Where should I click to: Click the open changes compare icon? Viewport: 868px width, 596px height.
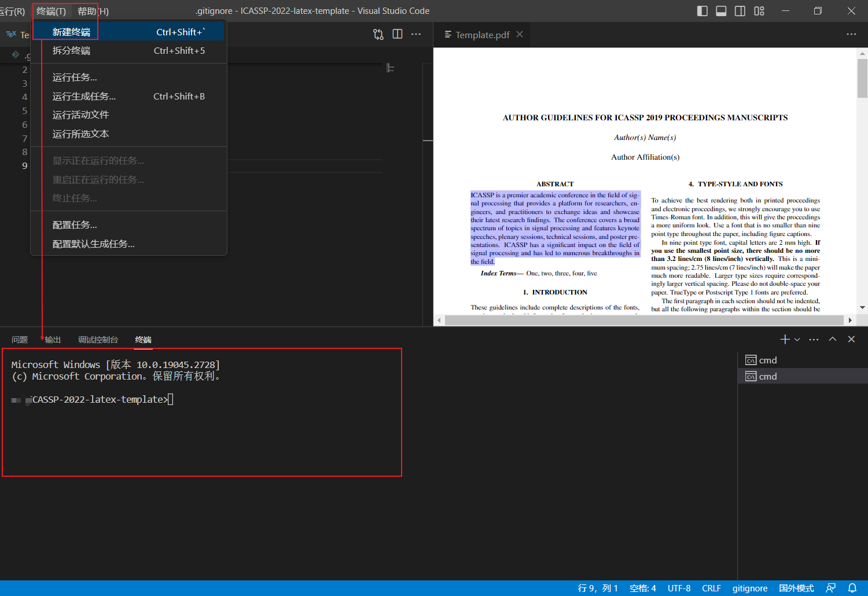[x=378, y=34]
